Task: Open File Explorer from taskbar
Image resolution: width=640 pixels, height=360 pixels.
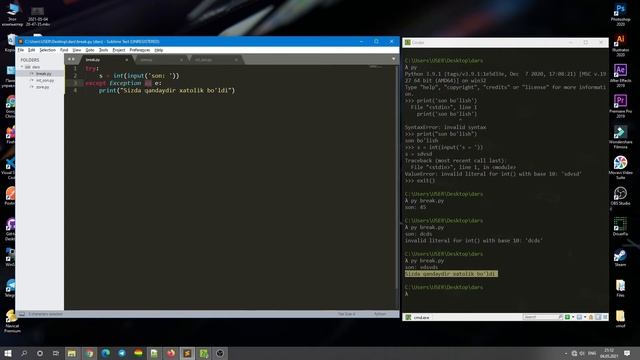Action: pos(72,353)
